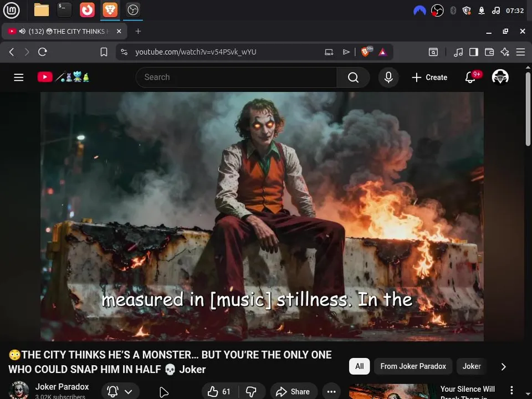This screenshot has width=532, height=399.
Task: Click the youtube.com address bar URL
Action: coord(196,52)
